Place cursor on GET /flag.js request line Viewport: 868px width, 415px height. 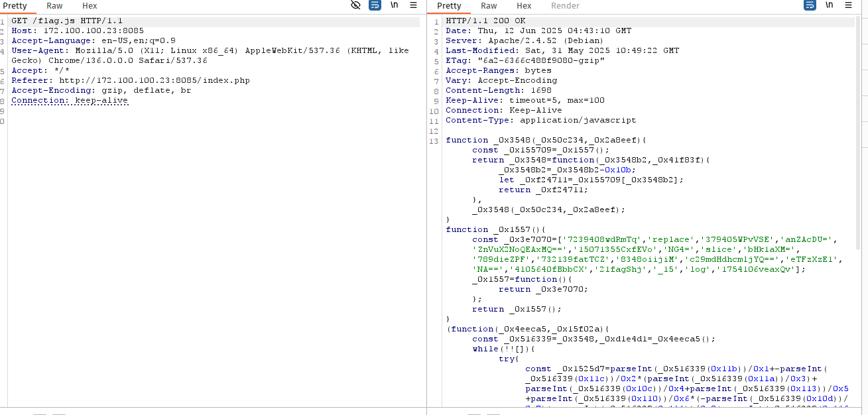[66, 21]
